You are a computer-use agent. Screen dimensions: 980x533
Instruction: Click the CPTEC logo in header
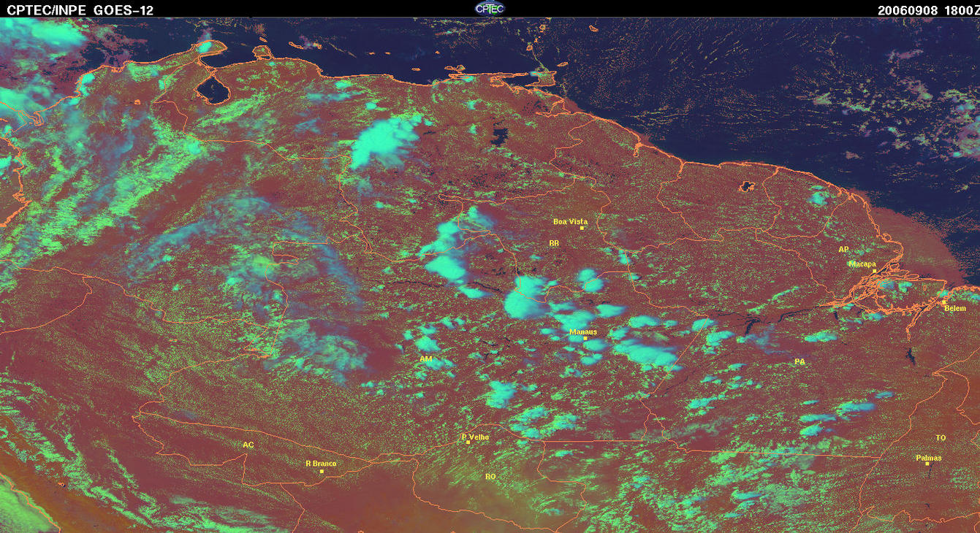(x=490, y=8)
